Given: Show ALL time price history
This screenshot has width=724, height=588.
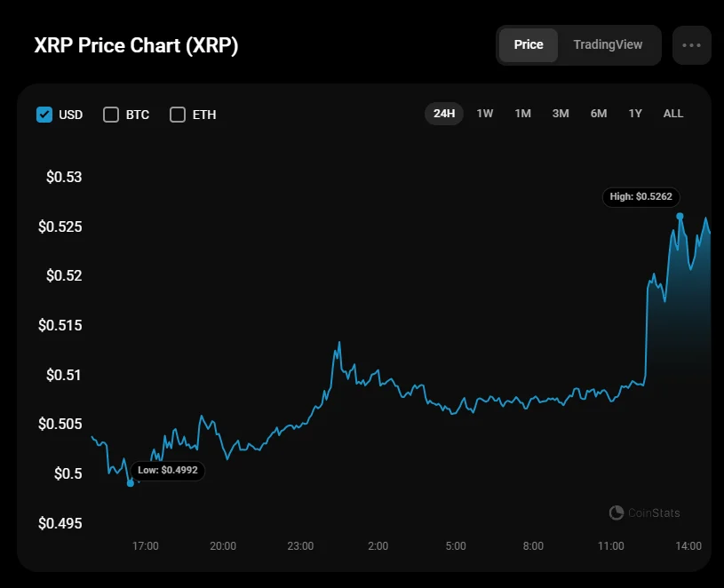Looking at the screenshot, I should (x=673, y=114).
